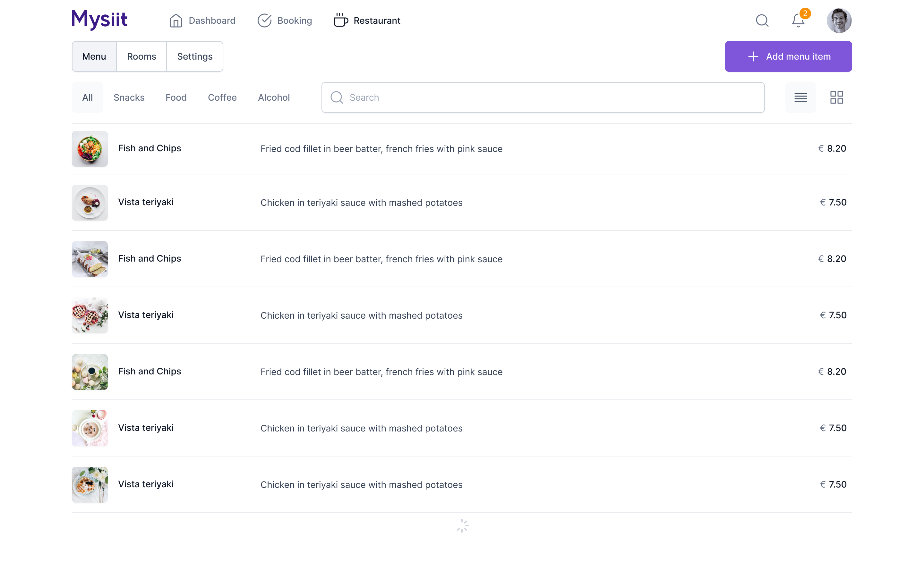Click the Add menu item button
The width and height of the screenshot is (924, 577).
[788, 56]
